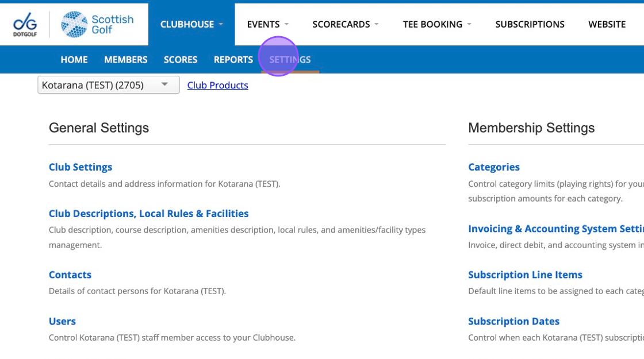Screen dimensions: 644x359
Task: Click the Scottish Golf logo
Action: tap(97, 24)
